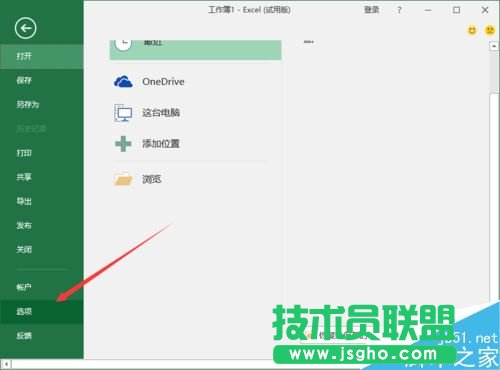Image resolution: width=500 pixels, height=370 pixels.
Task: Choose 另存为 in the sidebar
Action: 42,105
